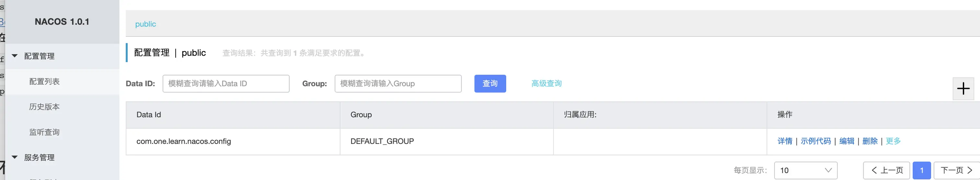
Task: Go to next page with 下一页
Action: (x=956, y=170)
